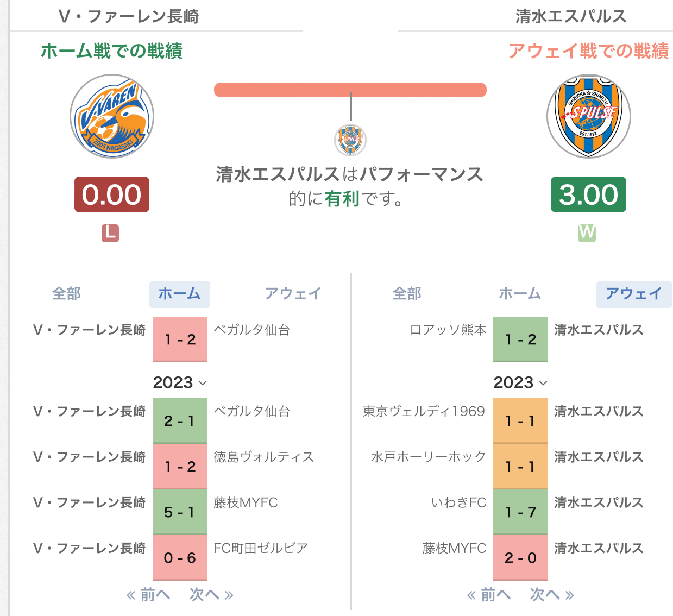The image size is (673, 616).
Task: Click the V-Varen Nagasaki team logo
Action: coord(112,116)
